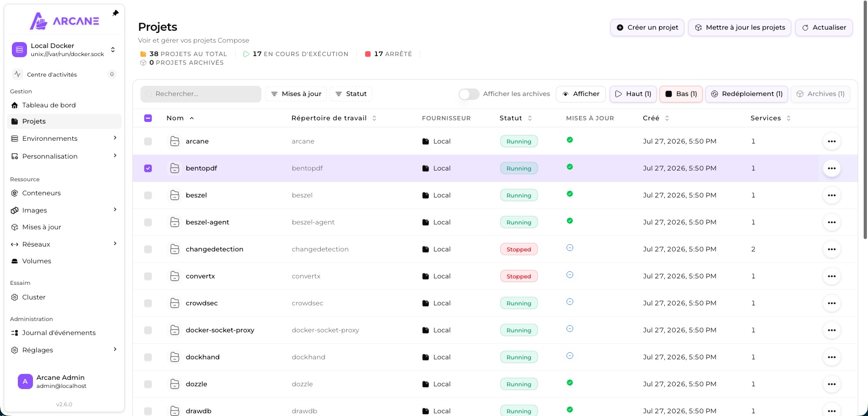Sort by the Créé column header

click(x=656, y=118)
